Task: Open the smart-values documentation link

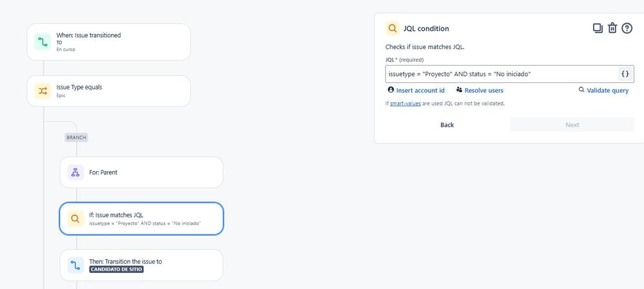Action: click(405, 104)
